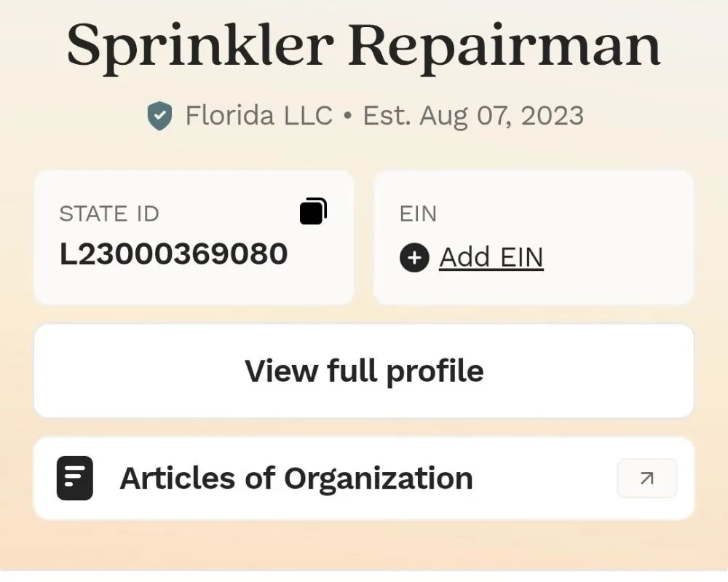Tap the checkmark inside the shield badge
Viewport: 728px width, 582px height.
159,114
